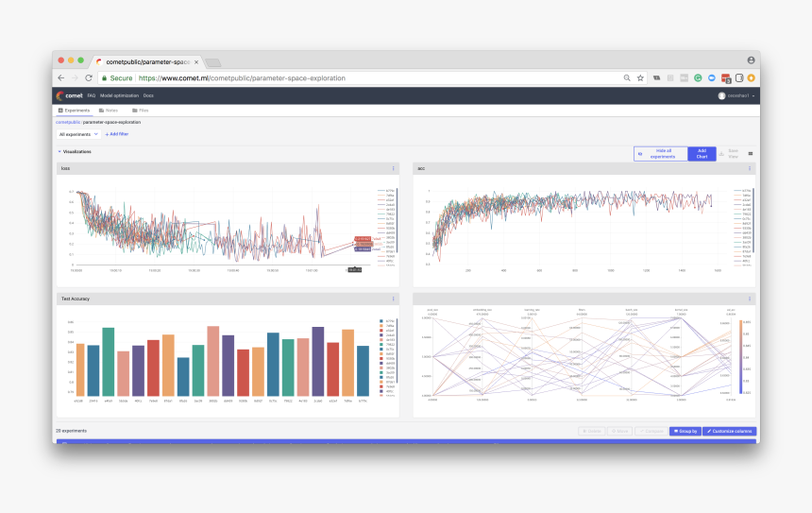812x513 pixels.
Task: Open the acc chart options menu
Action: coord(750,168)
